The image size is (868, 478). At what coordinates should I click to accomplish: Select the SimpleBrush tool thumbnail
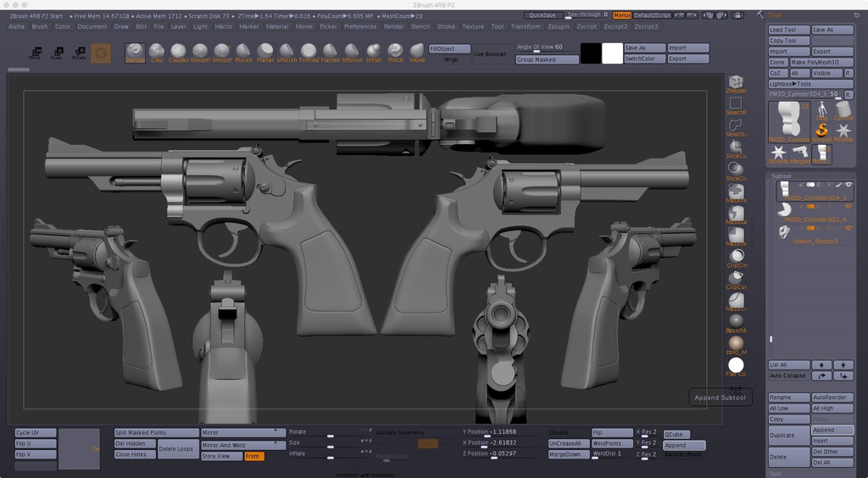[x=822, y=133]
